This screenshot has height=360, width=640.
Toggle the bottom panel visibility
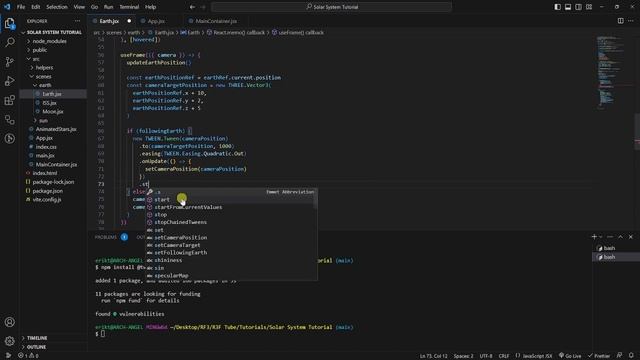[568, 7]
